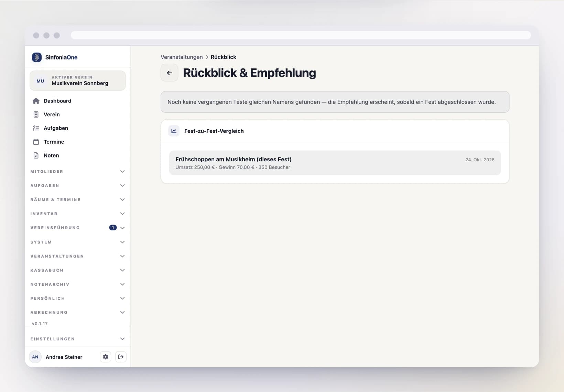
Task: Open the Verein menu item
Action: pyautogui.click(x=78, y=115)
